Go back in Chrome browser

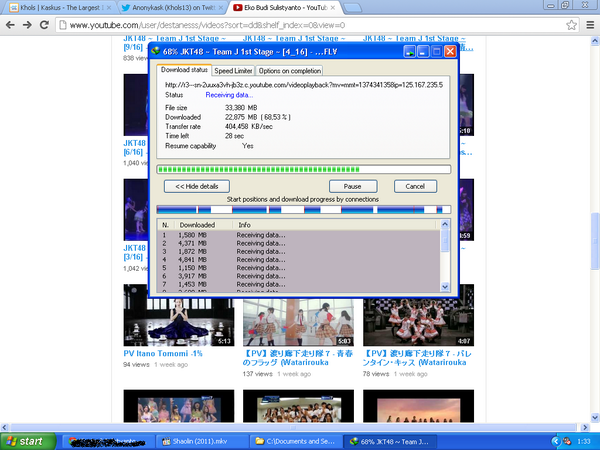[10, 25]
